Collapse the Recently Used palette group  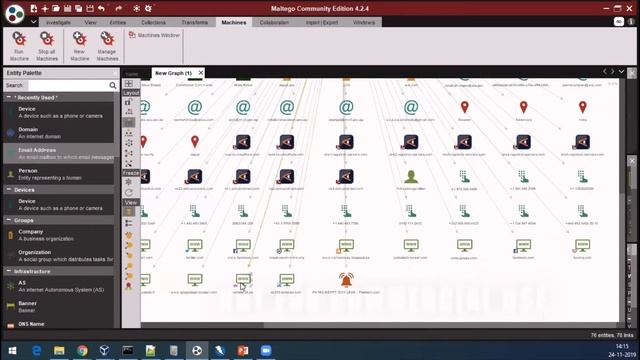pyautogui.click(x=9, y=98)
